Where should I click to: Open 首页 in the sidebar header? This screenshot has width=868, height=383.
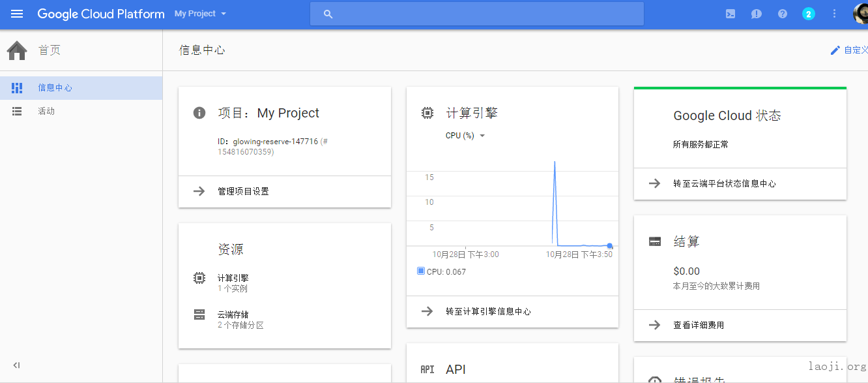[x=50, y=50]
